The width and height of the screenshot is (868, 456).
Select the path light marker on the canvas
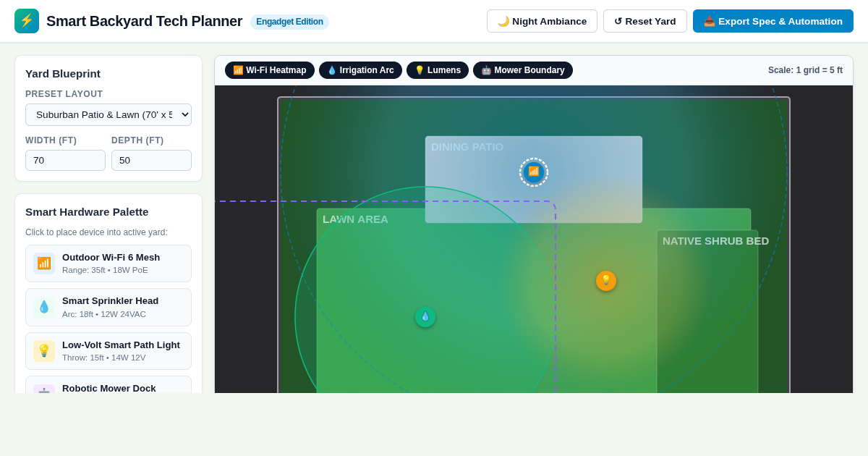tap(606, 281)
